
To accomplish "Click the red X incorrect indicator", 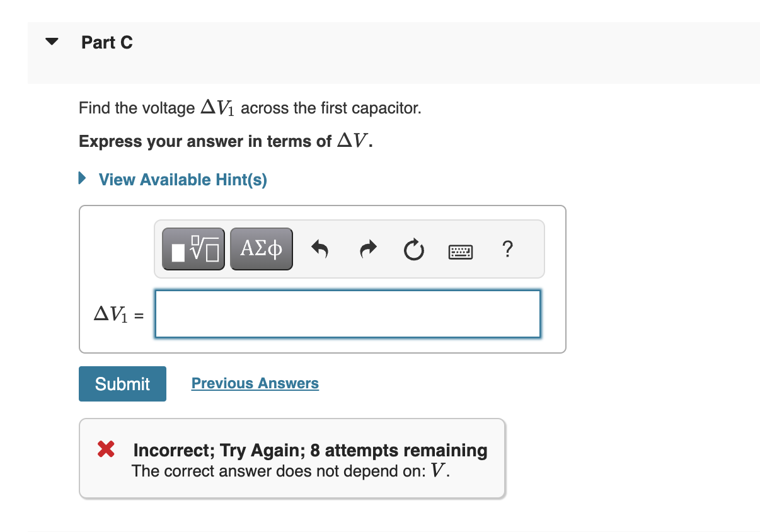I will [x=106, y=449].
